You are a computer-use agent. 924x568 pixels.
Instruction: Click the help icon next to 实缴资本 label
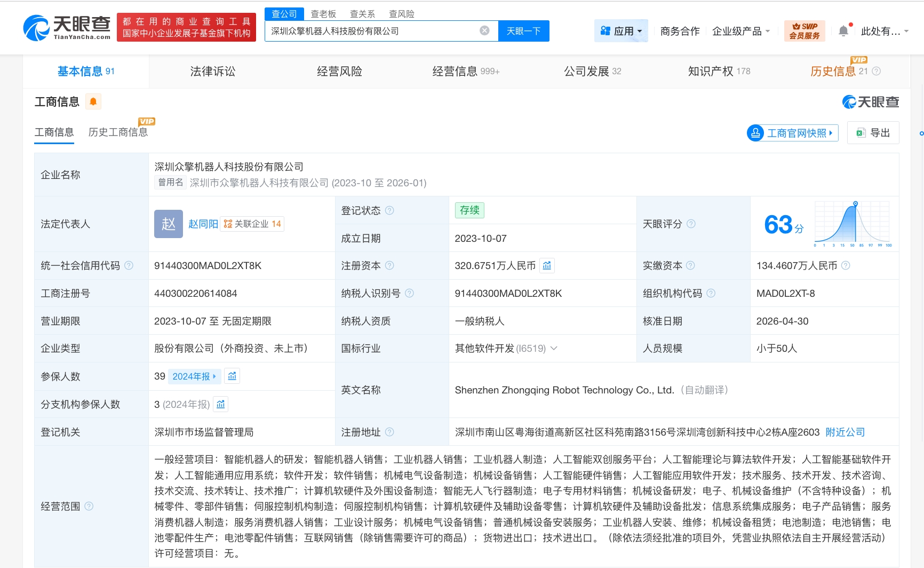(x=690, y=265)
